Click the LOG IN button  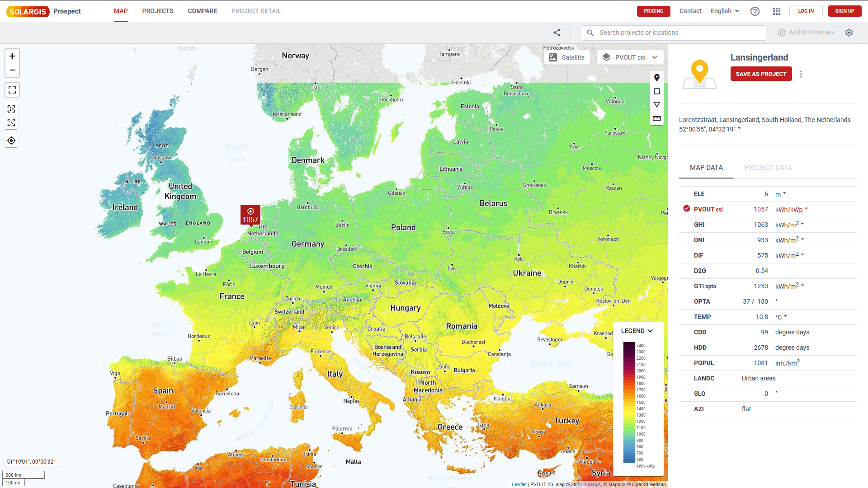tap(806, 11)
